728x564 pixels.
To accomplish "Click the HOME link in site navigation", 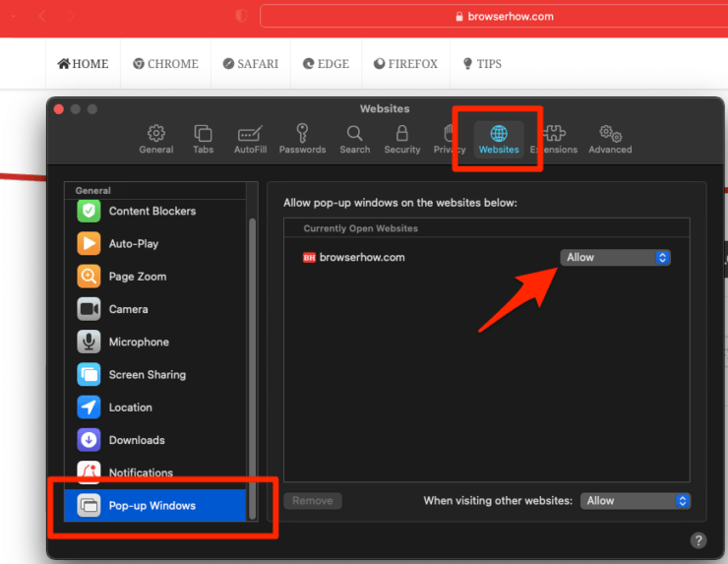I will click(83, 64).
